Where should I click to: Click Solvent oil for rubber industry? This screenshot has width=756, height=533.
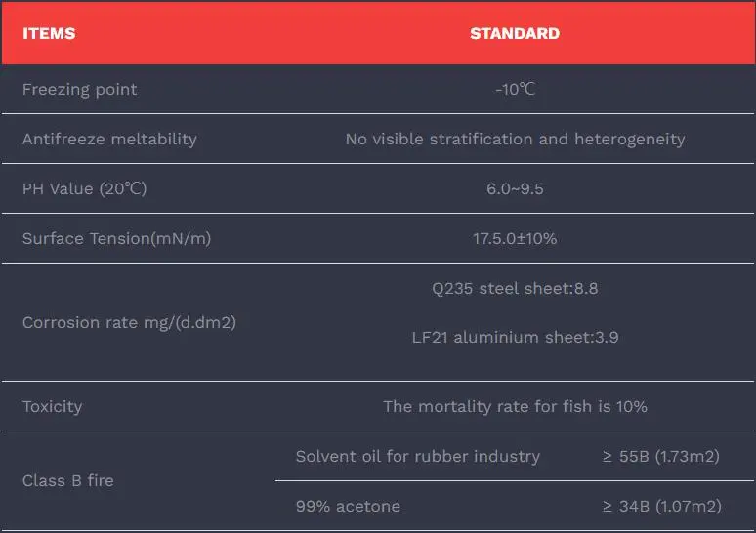pyautogui.click(x=417, y=456)
